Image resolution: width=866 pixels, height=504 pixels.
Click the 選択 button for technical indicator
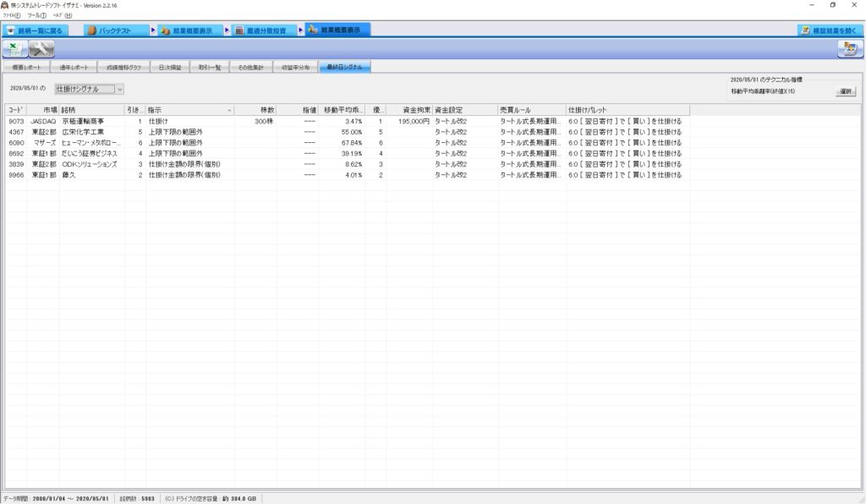[846, 90]
